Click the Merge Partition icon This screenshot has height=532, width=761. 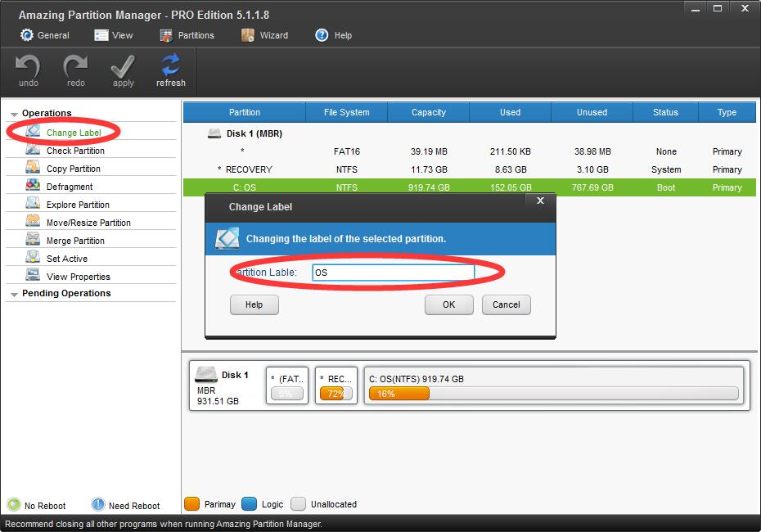(33, 239)
